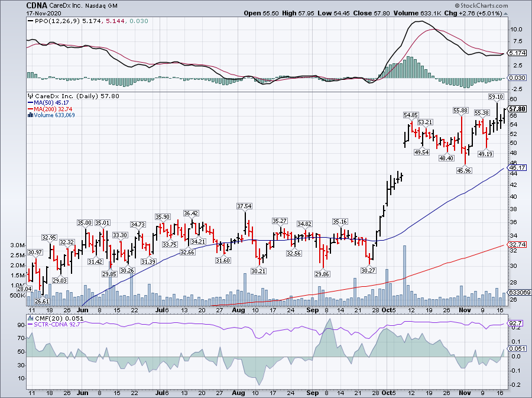This screenshot has height=398, width=532.
Task: Click the 45.96 low price label
Action: click(464, 171)
